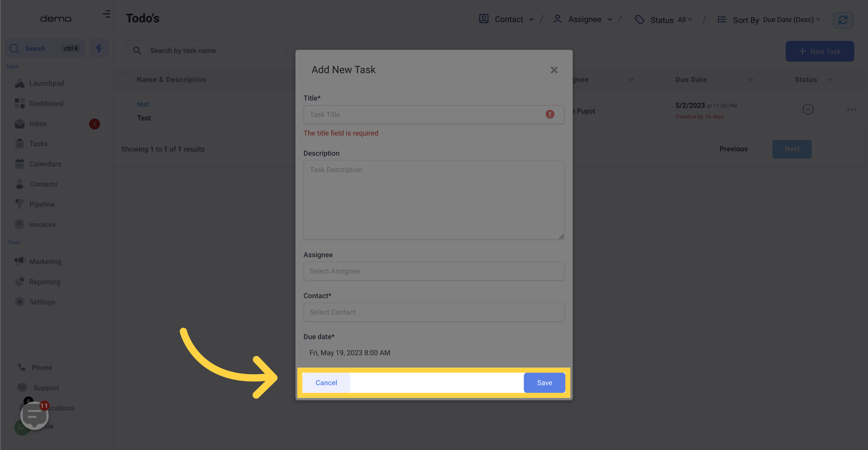The width and height of the screenshot is (868, 450).
Task: Click the Support chat icon
Action: coord(22,387)
